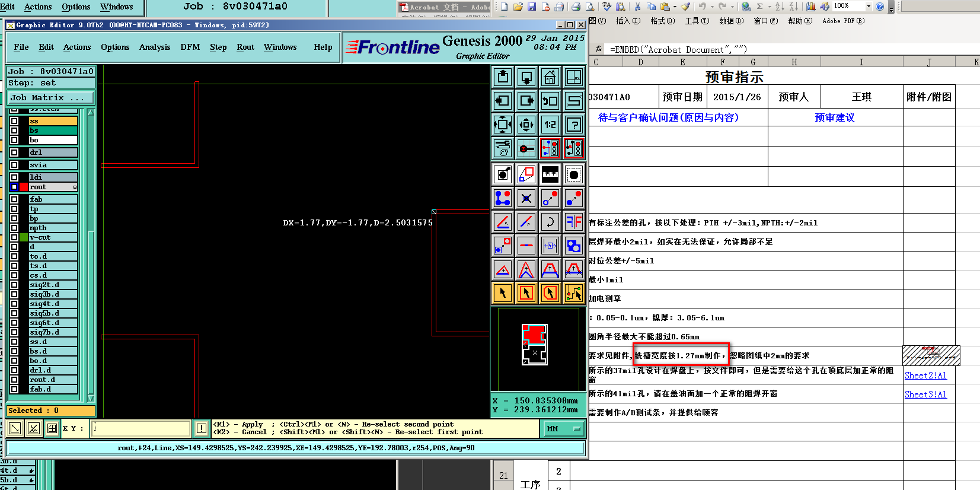Click the grid snap icon in bottom bar
980x490 pixels.
tap(52, 428)
